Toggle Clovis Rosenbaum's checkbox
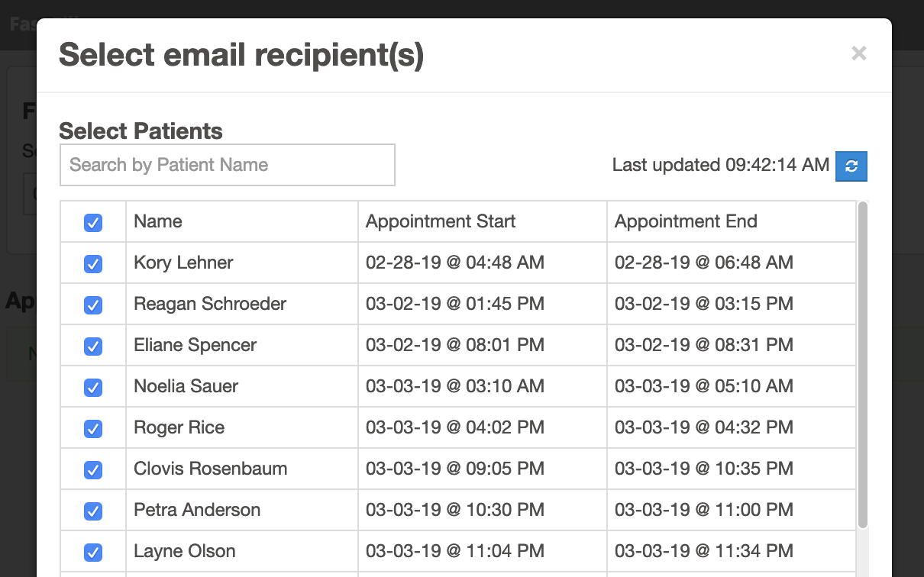Screen dimensions: 924x577 (93, 469)
